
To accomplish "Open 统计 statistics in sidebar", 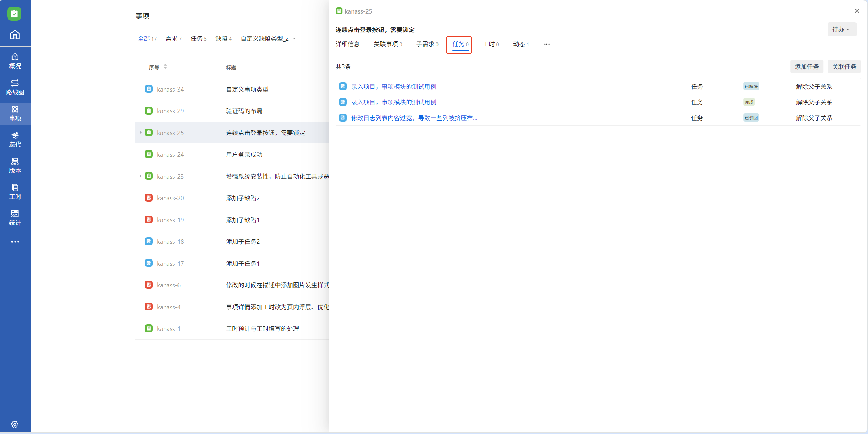I will [15, 218].
